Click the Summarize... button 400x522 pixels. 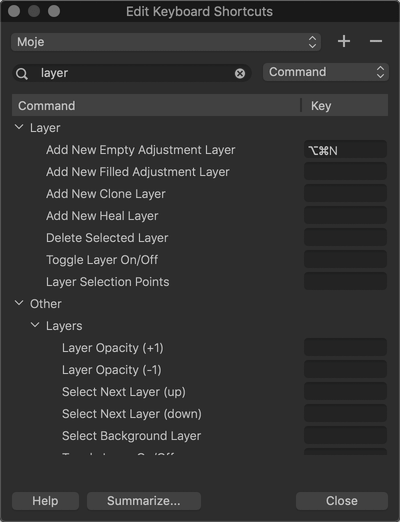click(x=144, y=501)
